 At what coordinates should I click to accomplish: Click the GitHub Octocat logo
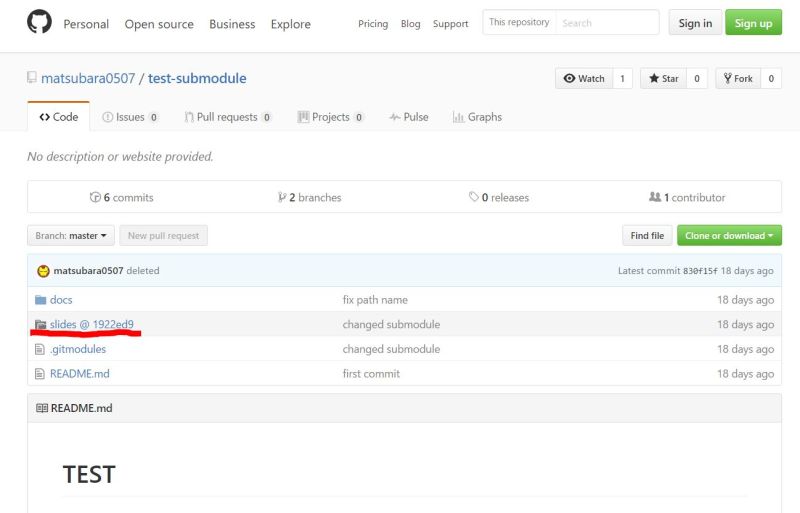39,22
